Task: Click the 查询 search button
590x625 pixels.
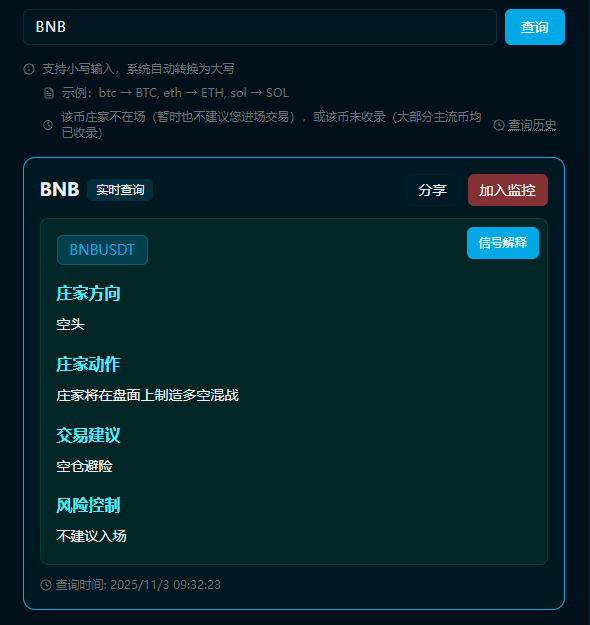Action: (535, 27)
